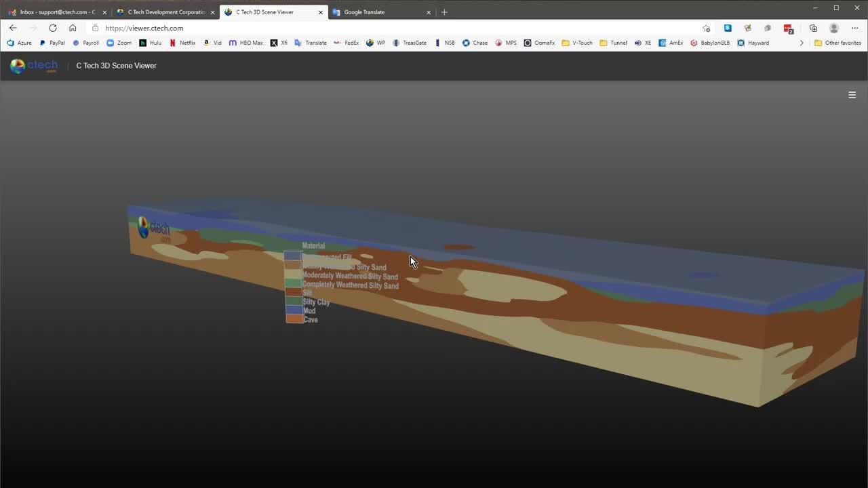Open the hamburger menu in the scene viewer
868x488 pixels.
click(852, 95)
